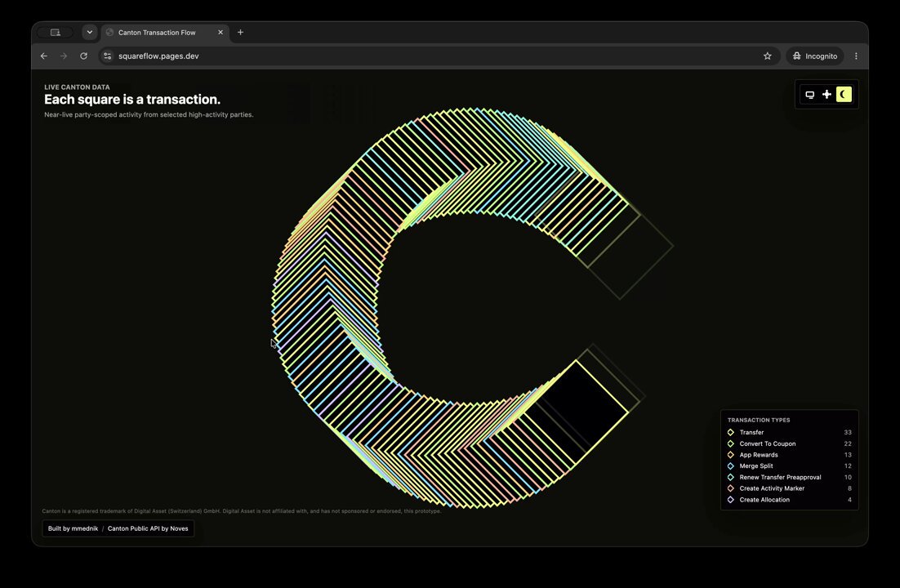
Task: Click the Renew Transfer Preapproval legend label
Action: pos(780,477)
